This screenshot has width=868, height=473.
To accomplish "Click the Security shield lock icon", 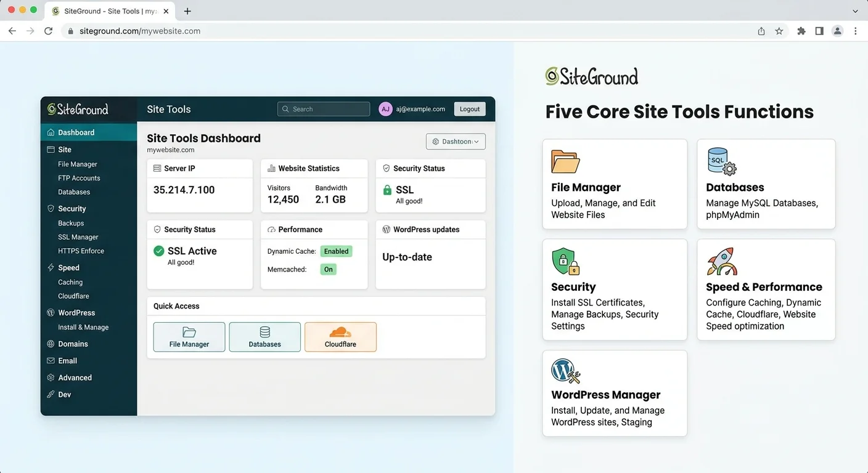I will 565,262.
